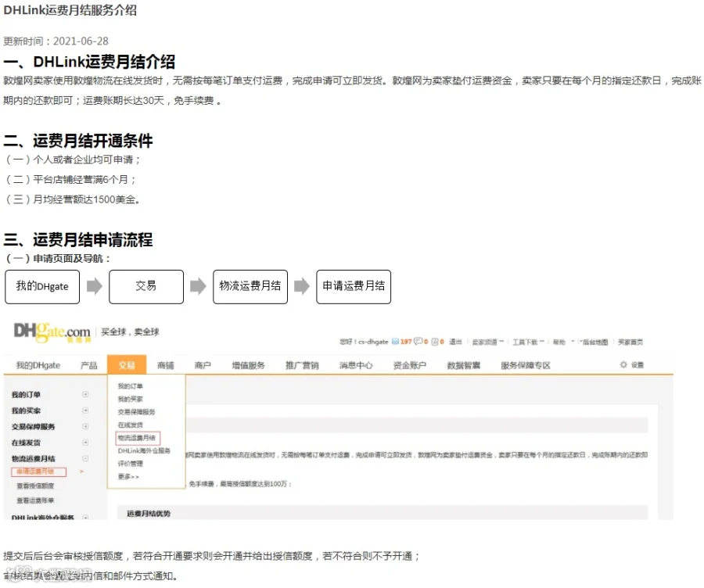Click the DHgate.com logo
The image size is (704, 588).
click(52, 332)
